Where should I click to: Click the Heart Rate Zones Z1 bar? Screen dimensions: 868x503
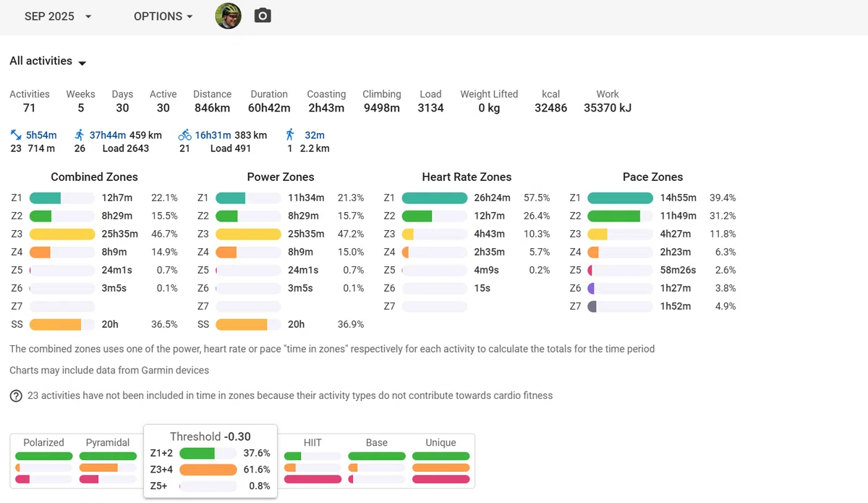(435, 198)
